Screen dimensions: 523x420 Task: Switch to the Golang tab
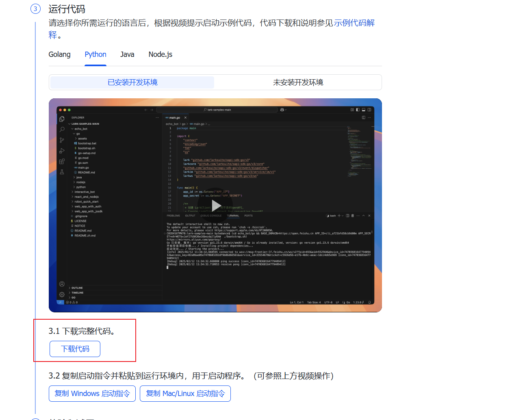59,54
